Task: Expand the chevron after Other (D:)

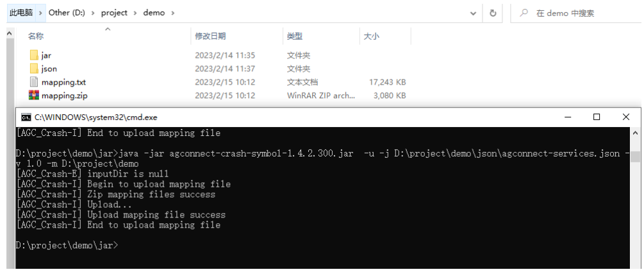Action: click(93, 13)
